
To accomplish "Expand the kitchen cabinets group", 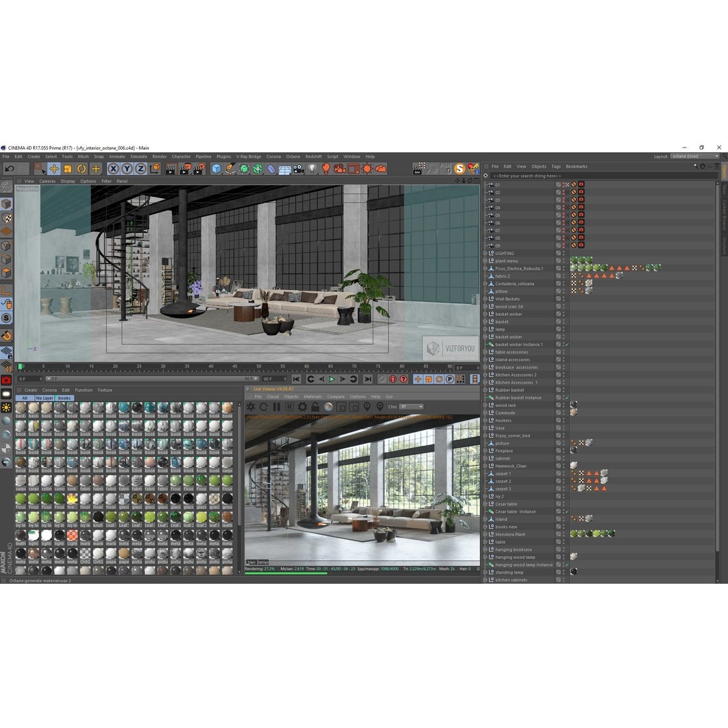I will 485,580.
